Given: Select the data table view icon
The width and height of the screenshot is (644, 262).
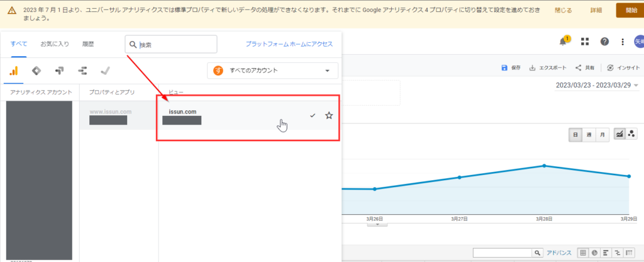Looking at the screenshot, I should click(x=583, y=253).
